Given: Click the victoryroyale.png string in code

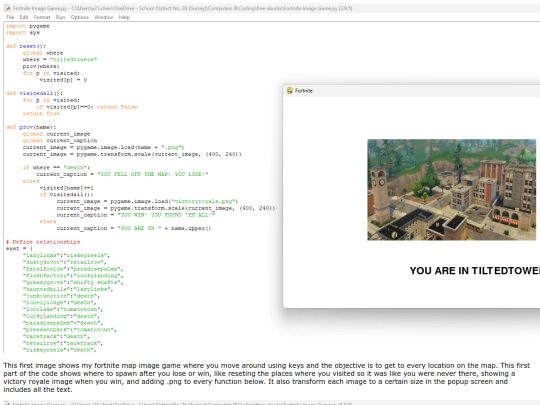Looking at the screenshot, I should point(204,201).
